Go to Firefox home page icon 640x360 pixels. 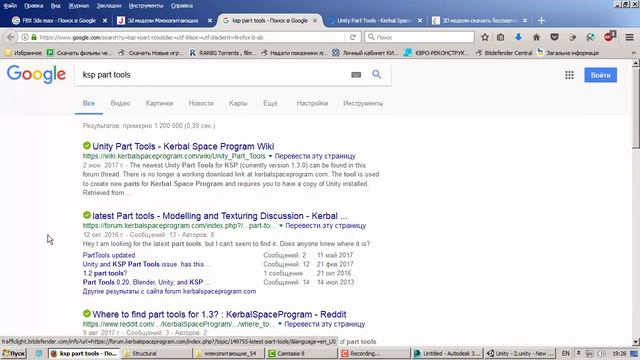(536, 37)
